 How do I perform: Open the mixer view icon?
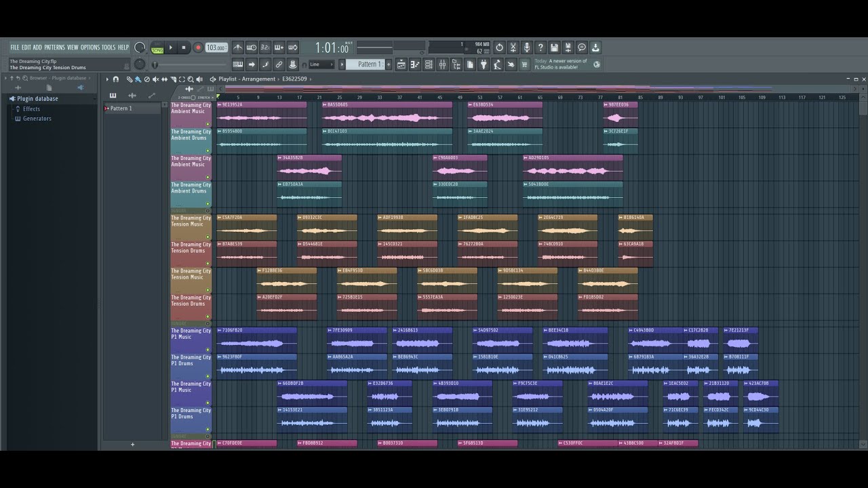click(442, 64)
